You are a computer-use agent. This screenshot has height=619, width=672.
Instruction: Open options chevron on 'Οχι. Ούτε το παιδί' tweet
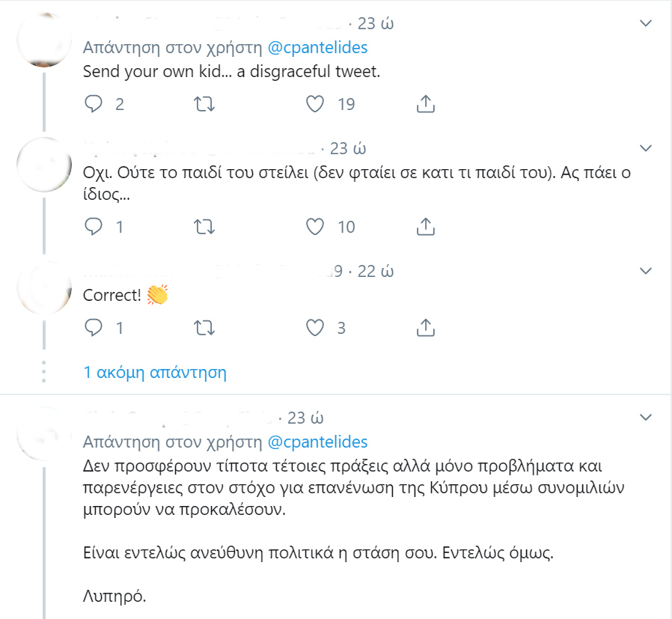(x=645, y=148)
